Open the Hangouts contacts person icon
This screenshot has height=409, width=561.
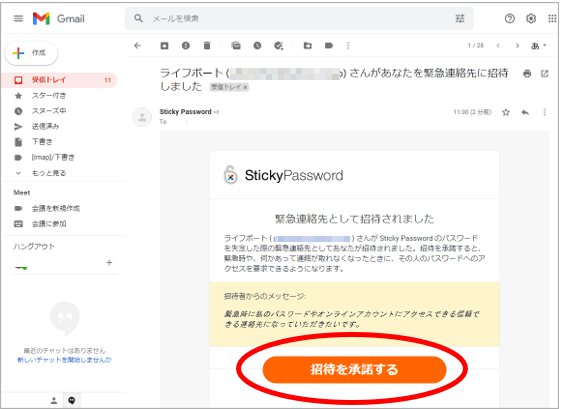(x=54, y=400)
